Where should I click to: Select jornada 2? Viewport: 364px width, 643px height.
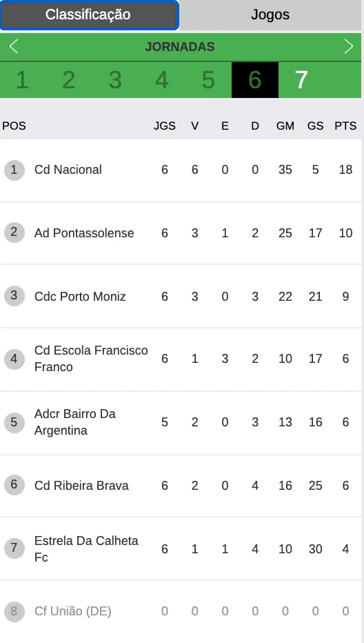[x=69, y=80]
